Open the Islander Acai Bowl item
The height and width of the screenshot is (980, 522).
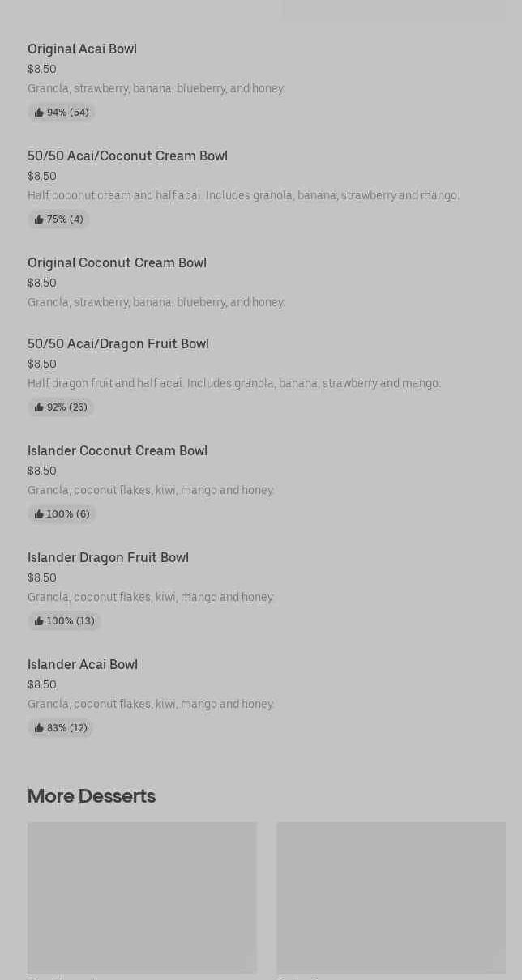(x=83, y=664)
